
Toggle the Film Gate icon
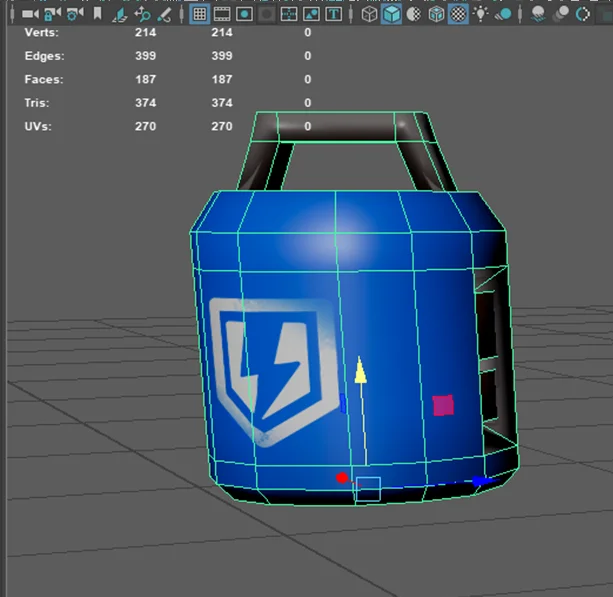pos(222,14)
